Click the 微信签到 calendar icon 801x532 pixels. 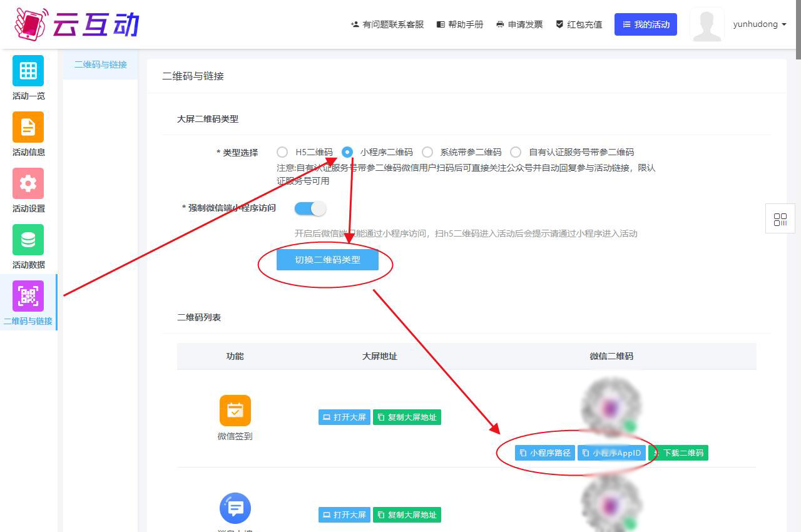pos(235,411)
